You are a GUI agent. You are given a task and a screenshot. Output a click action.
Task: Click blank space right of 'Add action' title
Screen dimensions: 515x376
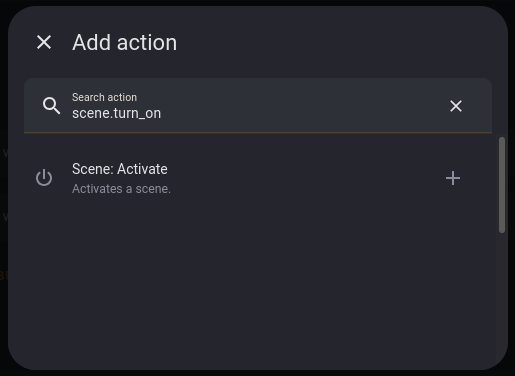pyautogui.click(x=333, y=43)
